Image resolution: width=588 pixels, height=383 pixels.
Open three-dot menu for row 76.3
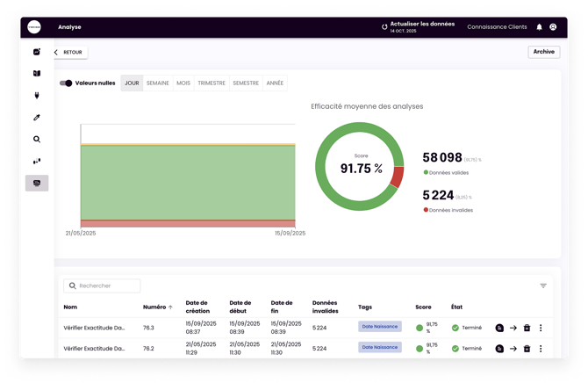click(x=541, y=328)
